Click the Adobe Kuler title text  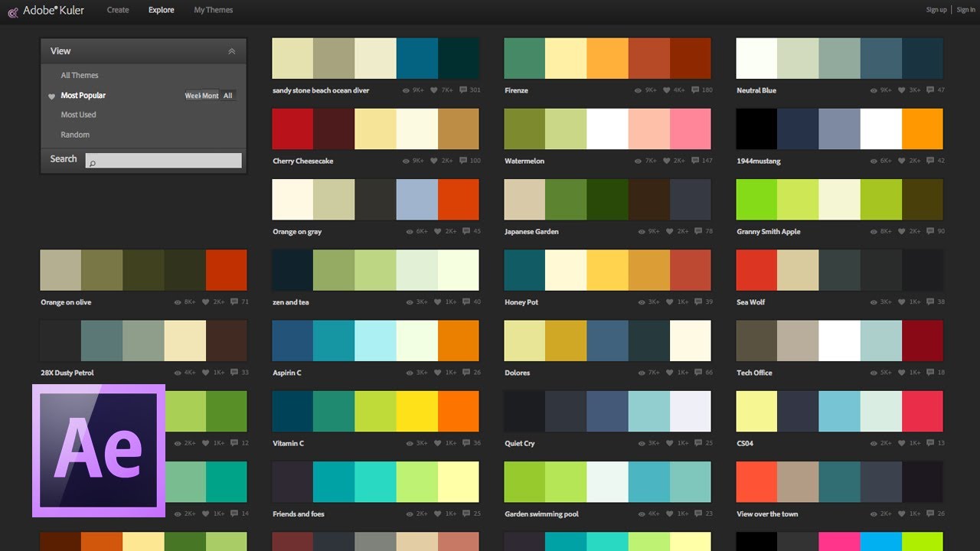pos(54,10)
